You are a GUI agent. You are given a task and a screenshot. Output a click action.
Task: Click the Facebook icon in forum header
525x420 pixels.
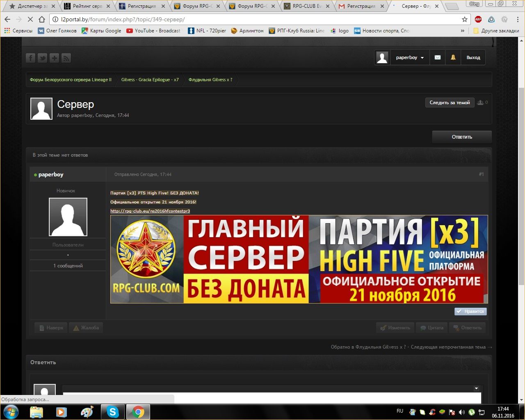[31, 58]
